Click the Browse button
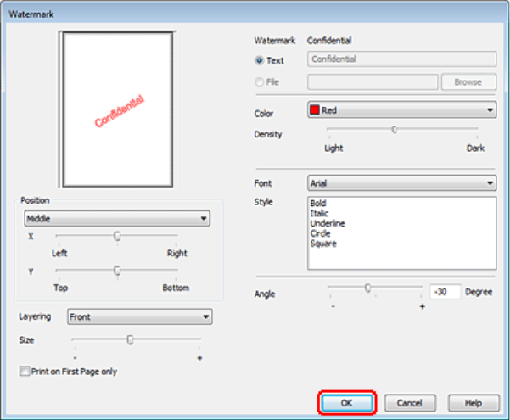The image size is (510, 420). click(x=468, y=82)
